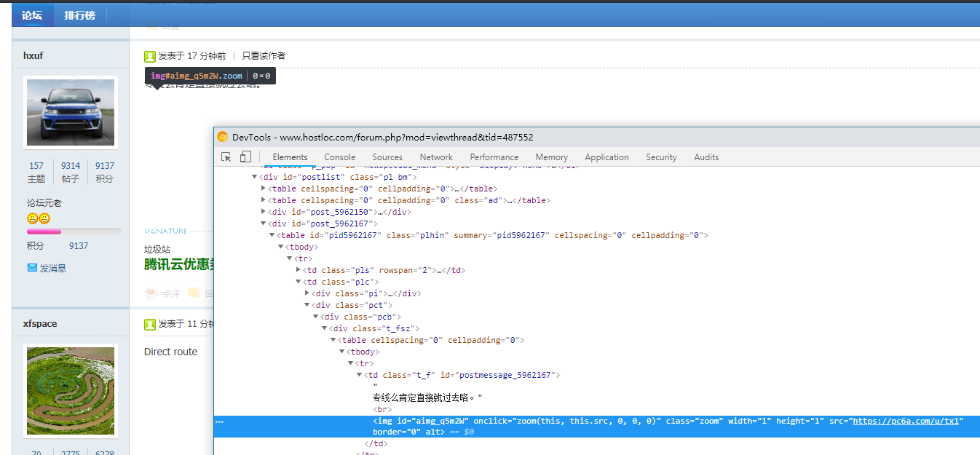Click the post author icon beside xfspace's post time
980x455 pixels.
click(x=150, y=324)
